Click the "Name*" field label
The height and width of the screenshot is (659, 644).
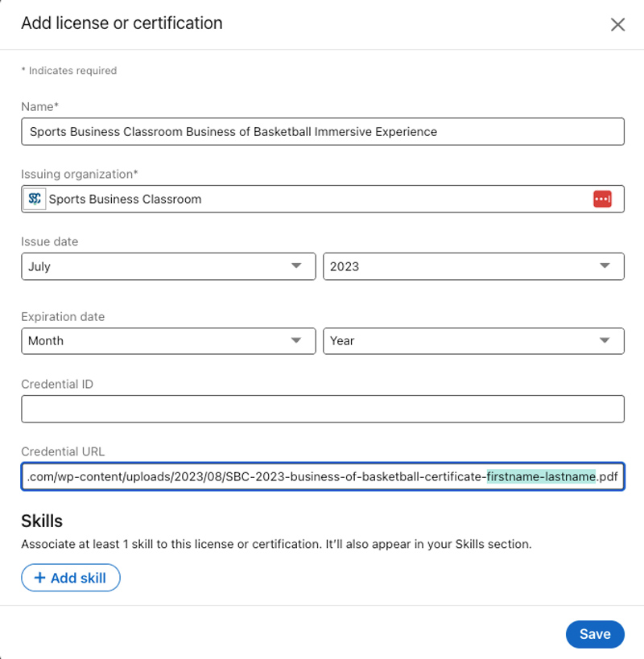pos(40,106)
